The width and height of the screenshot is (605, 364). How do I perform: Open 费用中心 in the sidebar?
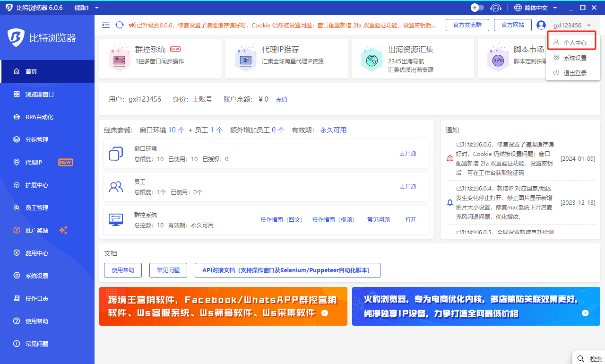pos(47,253)
